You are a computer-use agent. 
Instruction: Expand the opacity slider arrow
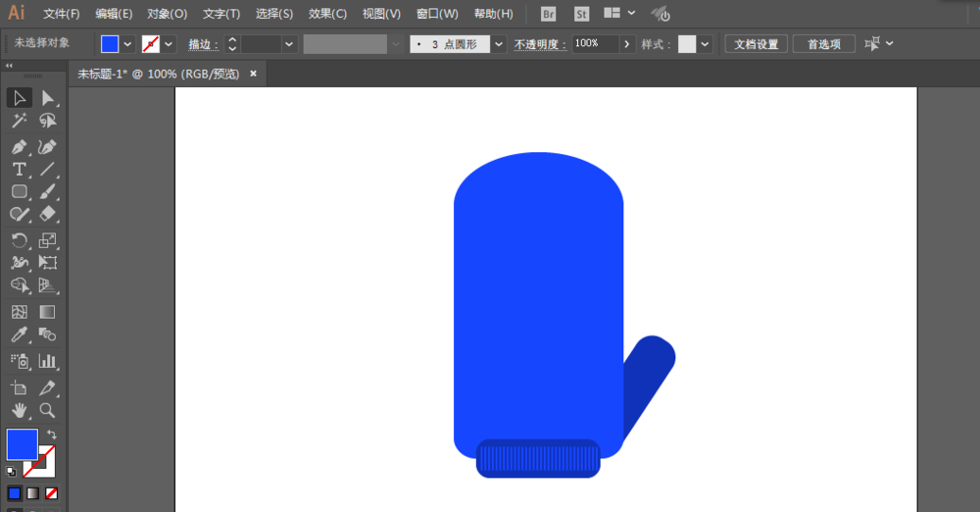pos(627,44)
